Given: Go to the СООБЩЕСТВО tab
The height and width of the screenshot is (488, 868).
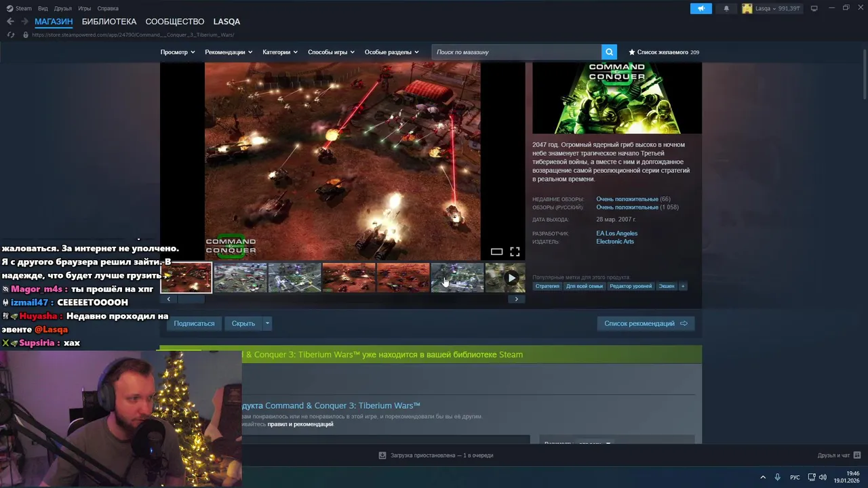Looking at the screenshot, I should [x=175, y=22].
